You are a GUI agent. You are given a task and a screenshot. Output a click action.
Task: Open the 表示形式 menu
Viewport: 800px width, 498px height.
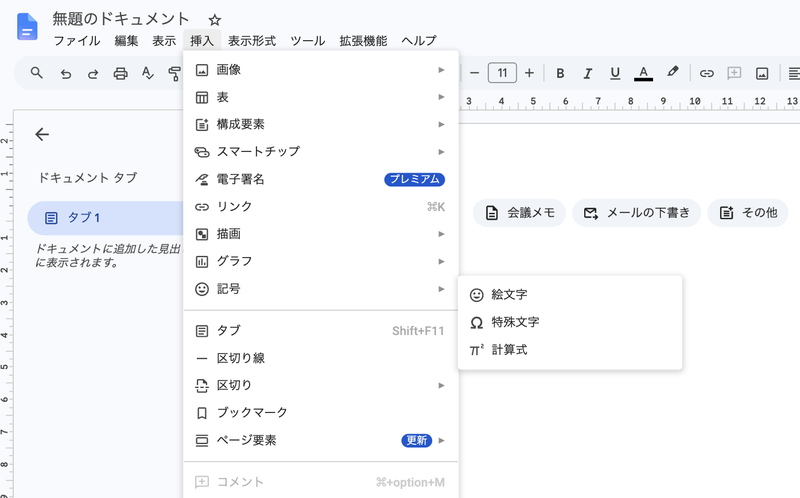pos(252,41)
